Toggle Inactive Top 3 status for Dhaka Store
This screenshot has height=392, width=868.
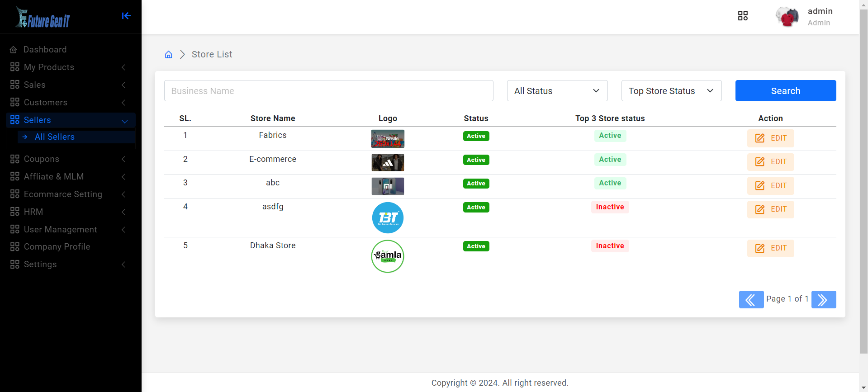[610, 246]
